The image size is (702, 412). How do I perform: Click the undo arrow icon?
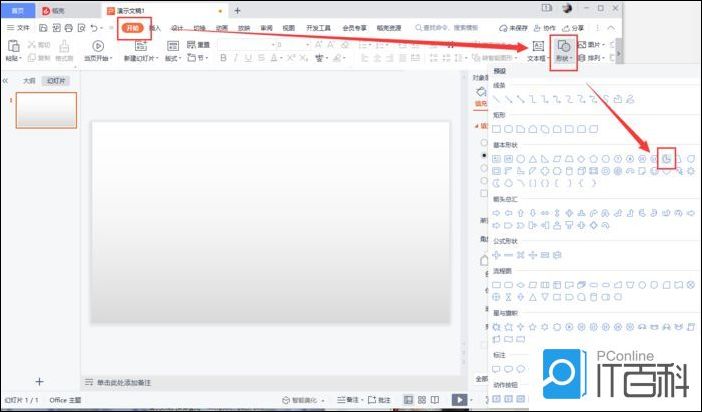94,28
